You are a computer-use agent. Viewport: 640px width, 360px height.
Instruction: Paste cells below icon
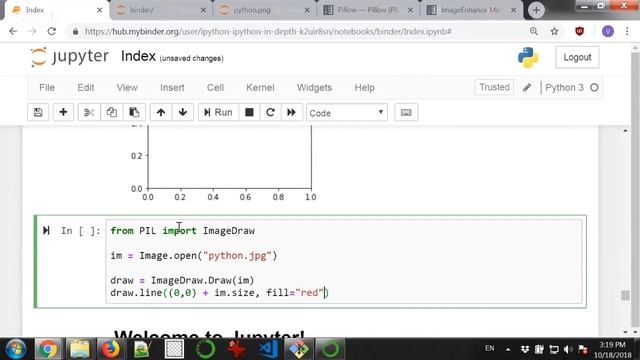tap(134, 112)
